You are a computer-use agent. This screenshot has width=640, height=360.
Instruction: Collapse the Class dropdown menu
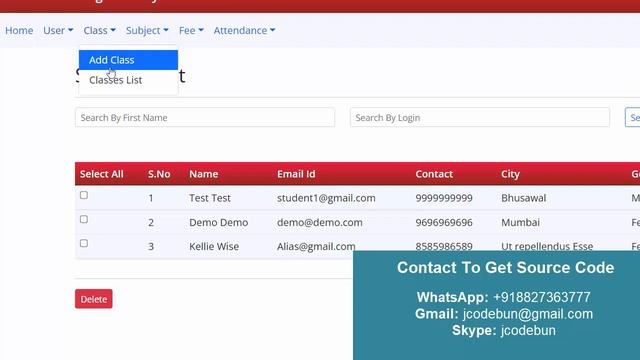click(100, 31)
